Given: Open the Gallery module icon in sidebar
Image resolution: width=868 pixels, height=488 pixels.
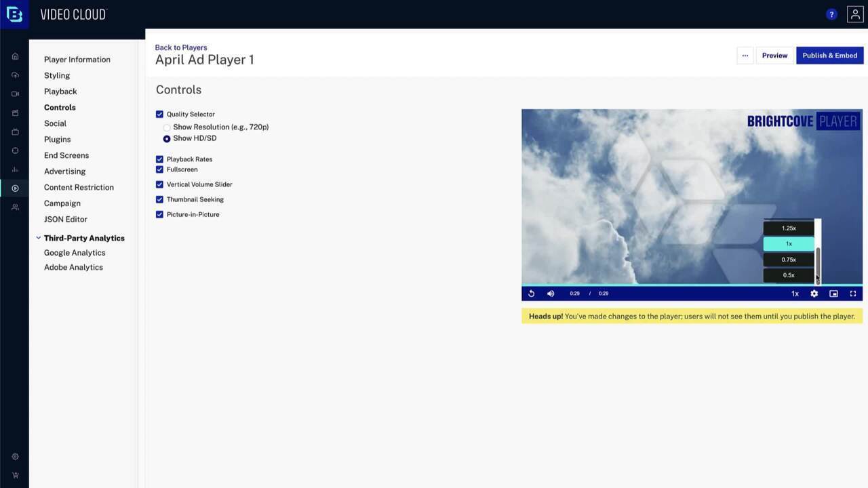Looking at the screenshot, I should (15, 113).
